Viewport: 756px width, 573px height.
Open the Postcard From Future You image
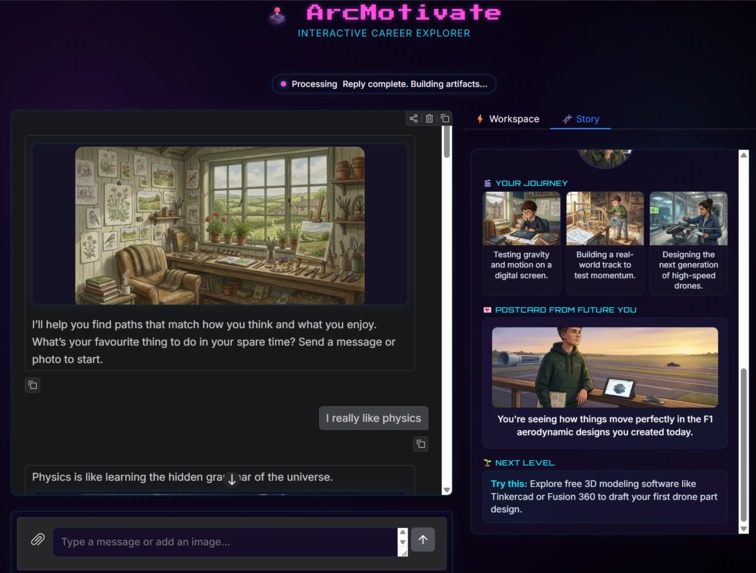[x=605, y=367]
